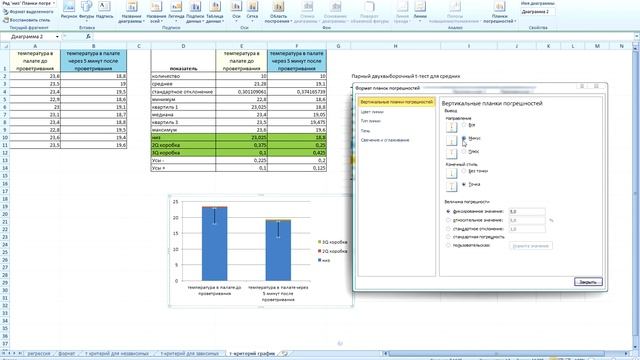
Task: Open Таблица данных data table menu
Action: tap(215, 12)
